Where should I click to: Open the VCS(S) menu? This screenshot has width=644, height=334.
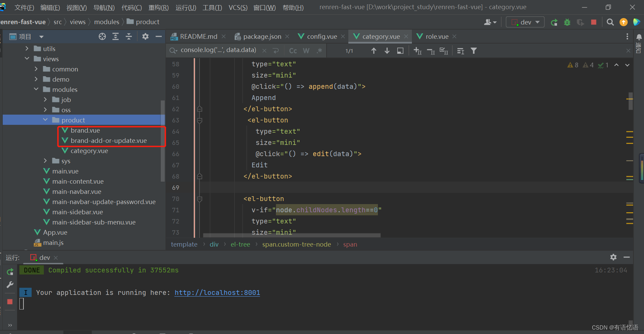[x=238, y=7]
